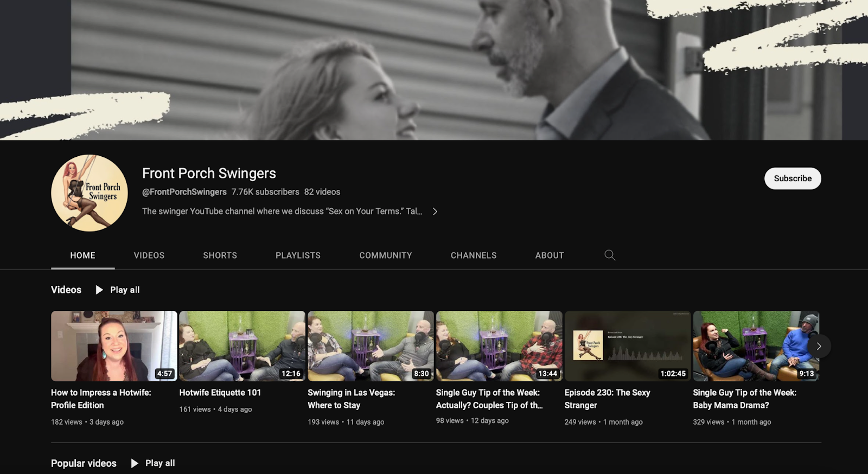Screen dimensions: 868x474
Task: Click '161 views • 4 days ago' text
Action: click(x=215, y=409)
